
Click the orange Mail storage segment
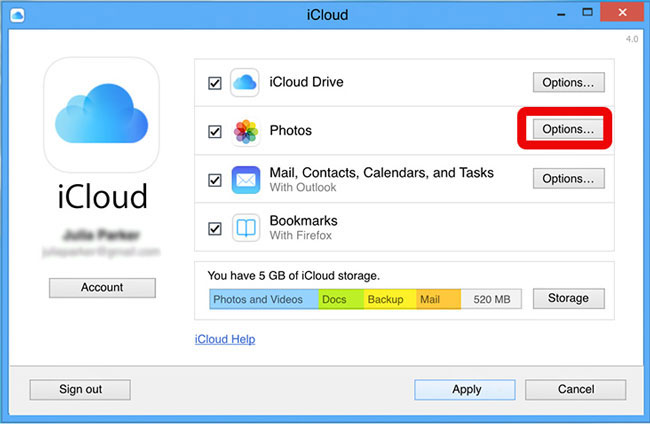click(438, 299)
